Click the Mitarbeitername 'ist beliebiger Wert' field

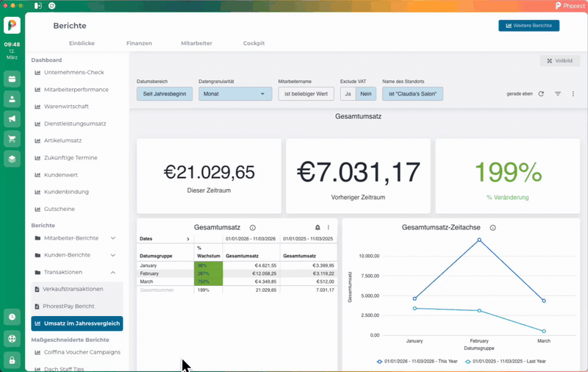306,94
